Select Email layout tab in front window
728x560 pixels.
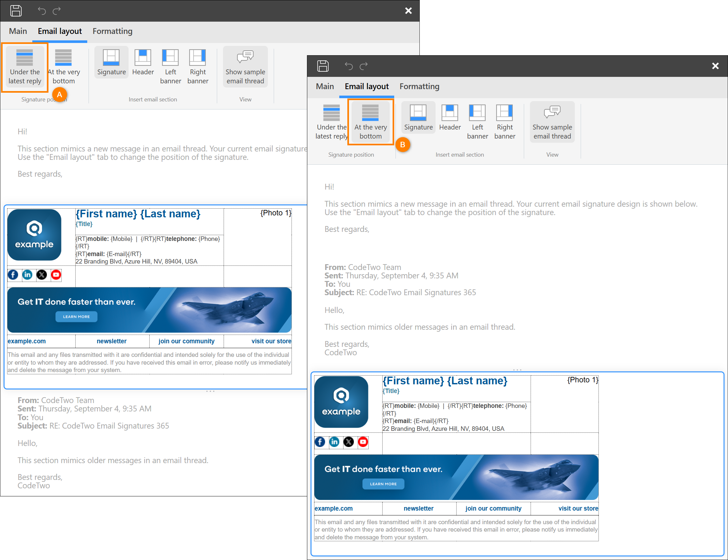point(367,87)
